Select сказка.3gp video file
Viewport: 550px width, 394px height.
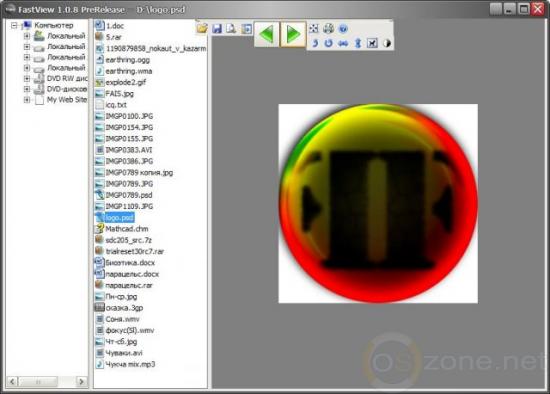coord(125,308)
